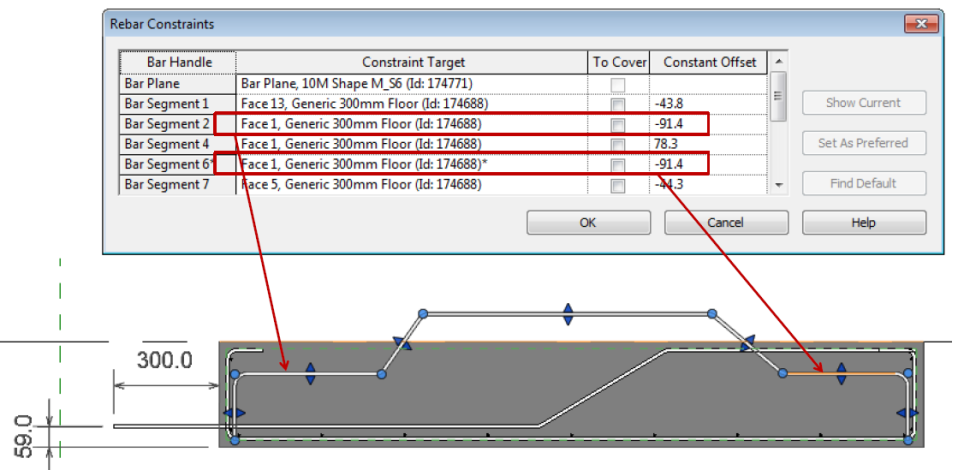Select the Bar Plane row handle
Image resolution: width=958 pixels, height=470 pixels.
point(178,84)
